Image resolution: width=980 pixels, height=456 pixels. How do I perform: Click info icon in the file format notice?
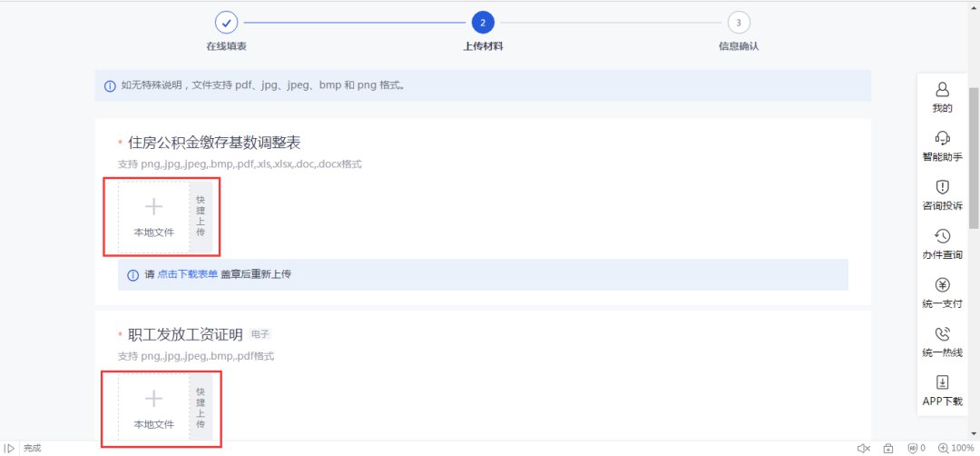[110, 85]
